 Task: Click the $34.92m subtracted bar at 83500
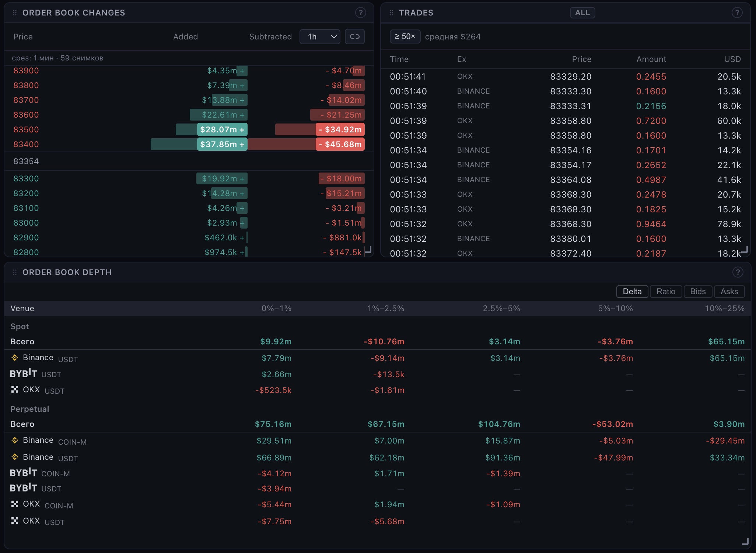(340, 129)
